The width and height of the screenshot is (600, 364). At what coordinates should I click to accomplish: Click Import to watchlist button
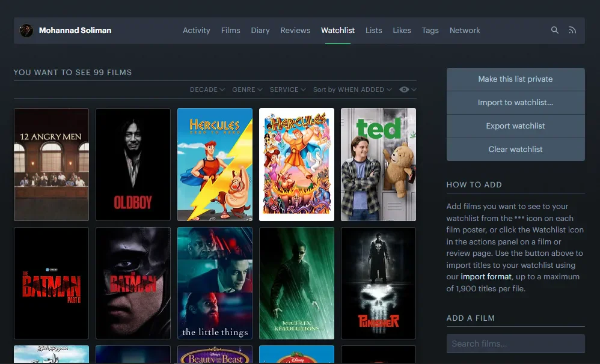pos(515,103)
